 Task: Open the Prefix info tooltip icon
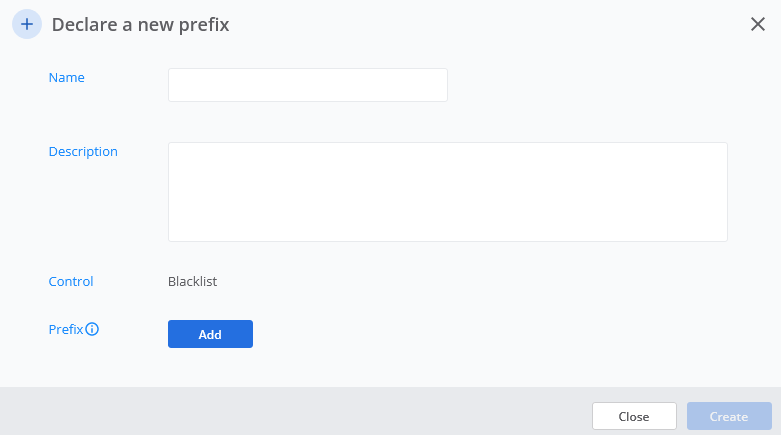pyautogui.click(x=92, y=329)
